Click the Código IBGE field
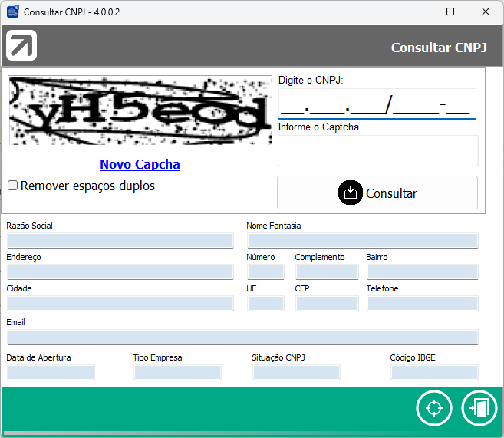Image resolution: width=504 pixels, height=438 pixels. (434, 373)
